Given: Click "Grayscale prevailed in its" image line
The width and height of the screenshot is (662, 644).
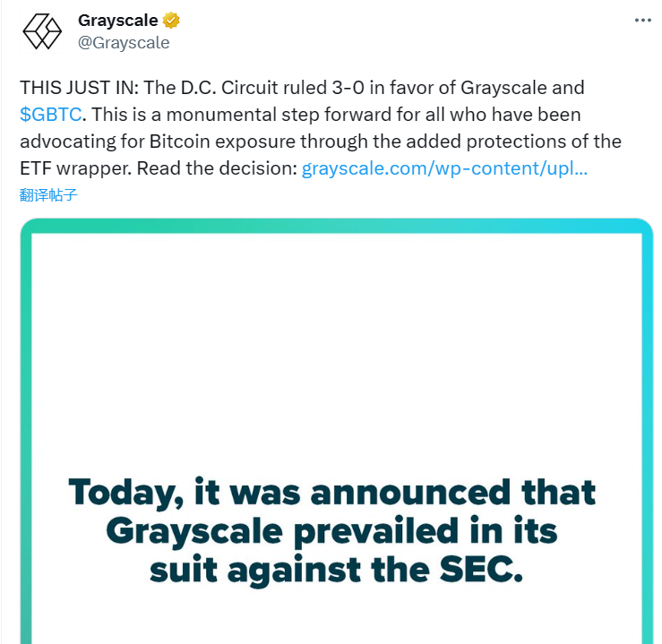Looking at the screenshot, I should (x=331, y=531).
